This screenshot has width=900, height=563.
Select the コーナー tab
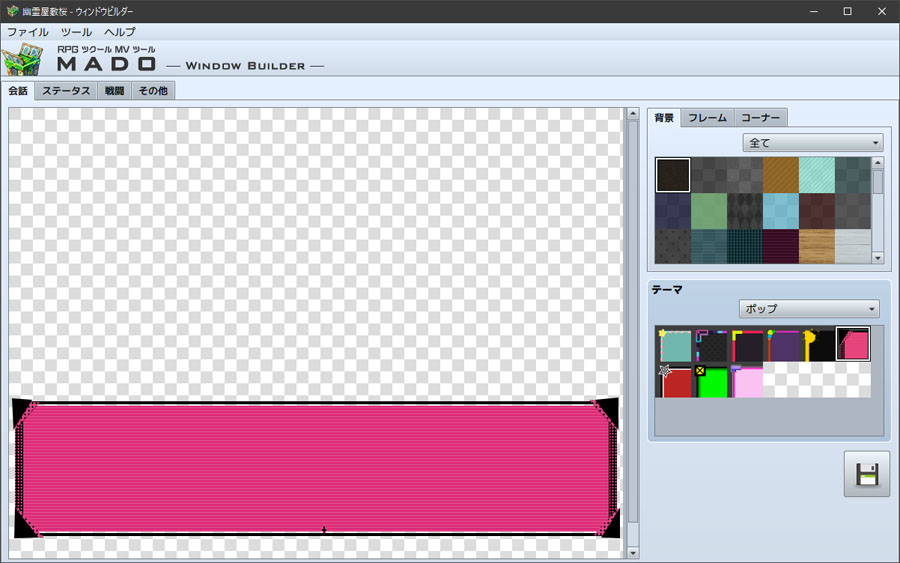[x=761, y=118]
